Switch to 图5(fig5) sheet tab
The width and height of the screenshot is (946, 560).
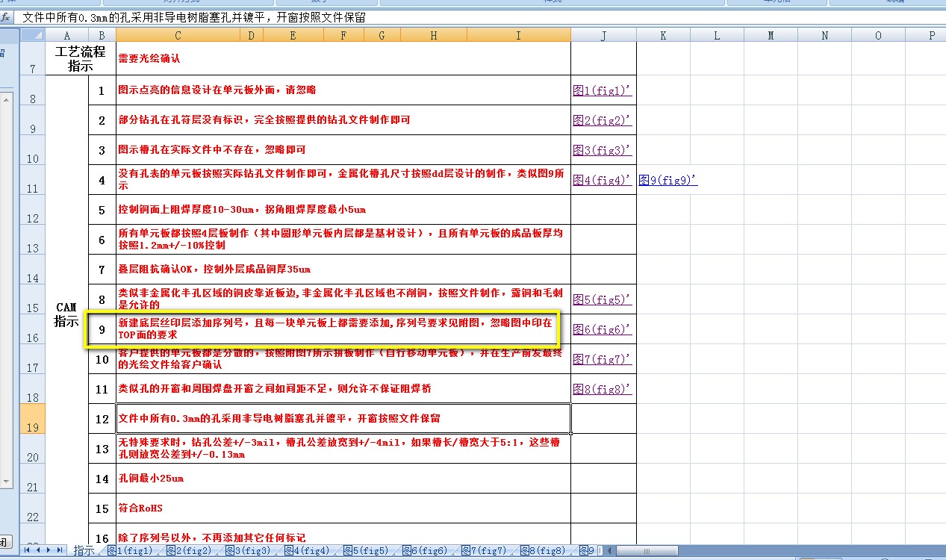pos(366,551)
